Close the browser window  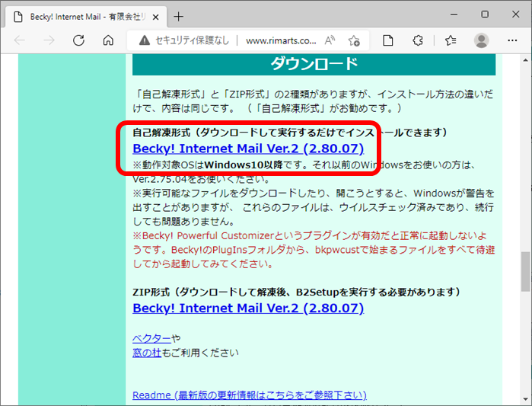click(x=516, y=14)
